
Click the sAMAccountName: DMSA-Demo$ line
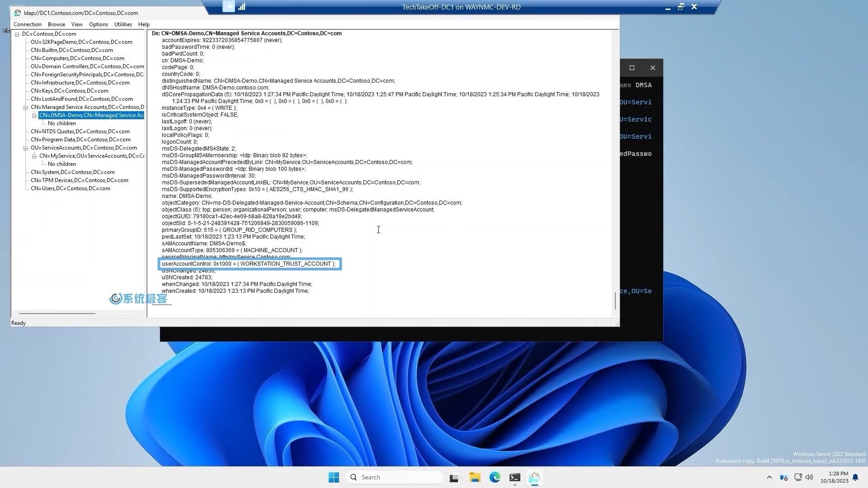pyautogui.click(x=204, y=244)
